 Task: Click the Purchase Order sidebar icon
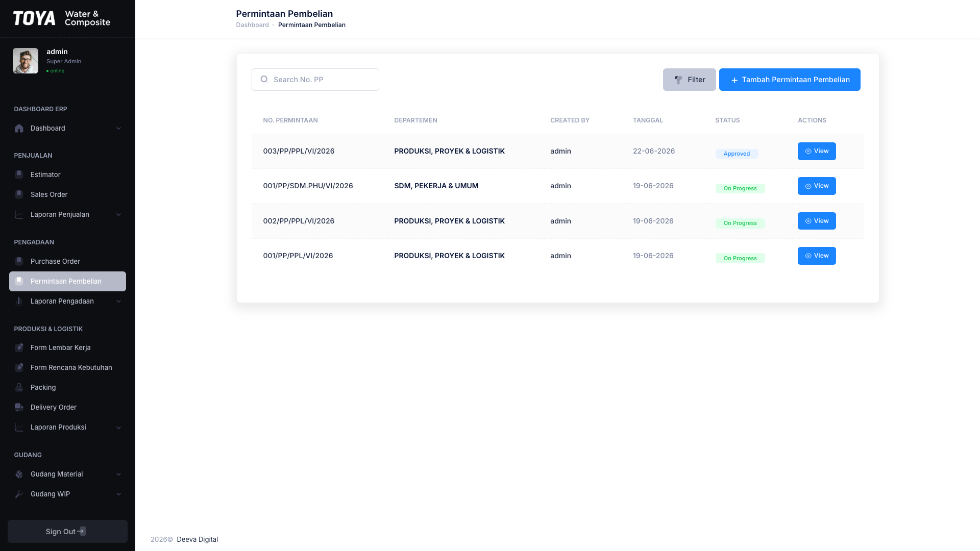[19, 261]
